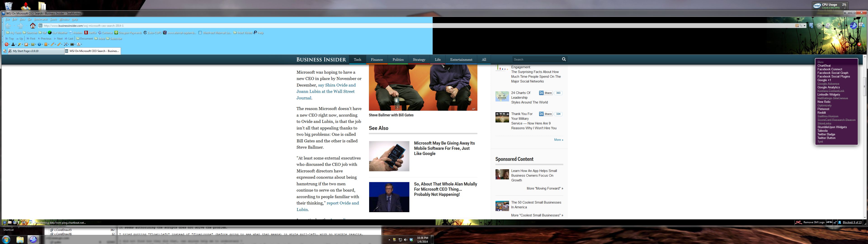Open the address bar history dropdown arrow
This screenshot has height=244, width=868.
coord(805,26)
